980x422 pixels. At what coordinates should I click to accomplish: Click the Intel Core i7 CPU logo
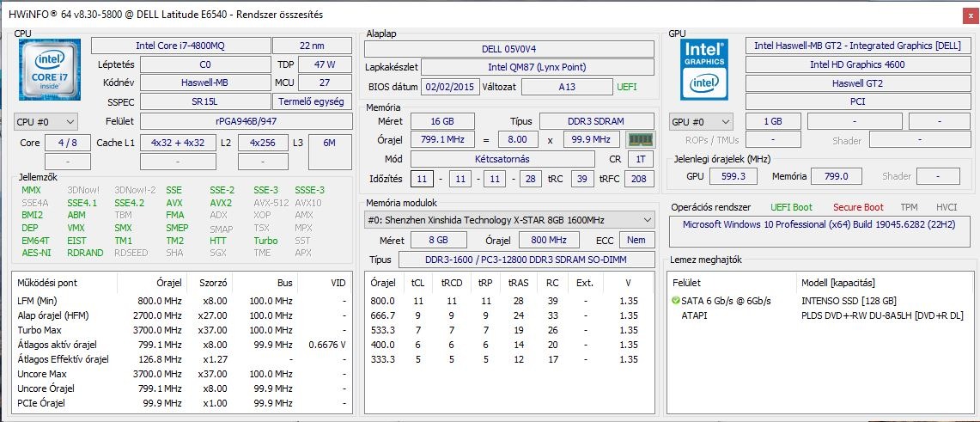pyautogui.click(x=49, y=68)
